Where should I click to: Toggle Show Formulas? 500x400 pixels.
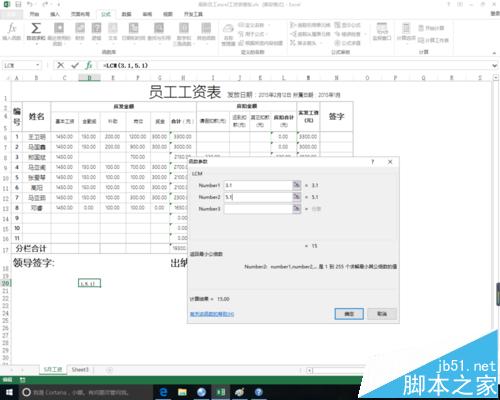click(347, 25)
